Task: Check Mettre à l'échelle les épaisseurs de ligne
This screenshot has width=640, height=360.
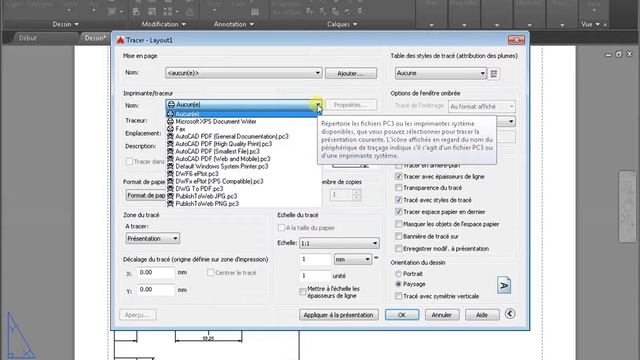Action: click(x=303, y=292)
